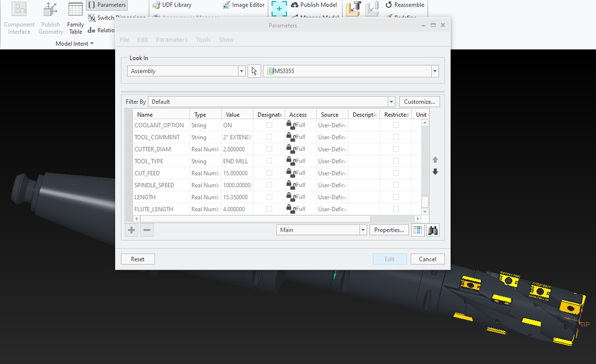Click the Reset button
Image resolution: width=596 pixels, height=364 pixels.
coord(138,259)
